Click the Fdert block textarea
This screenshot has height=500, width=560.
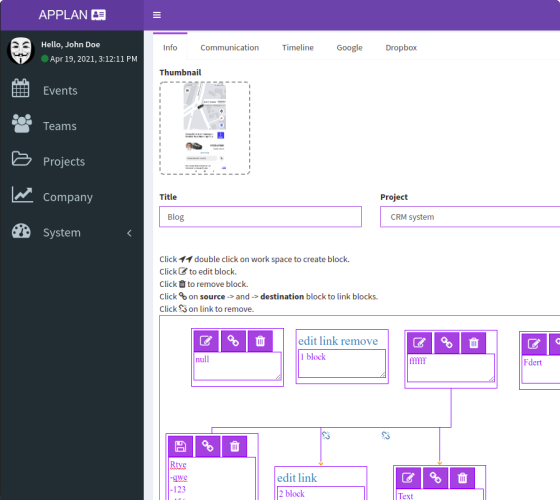click(541, 369)
